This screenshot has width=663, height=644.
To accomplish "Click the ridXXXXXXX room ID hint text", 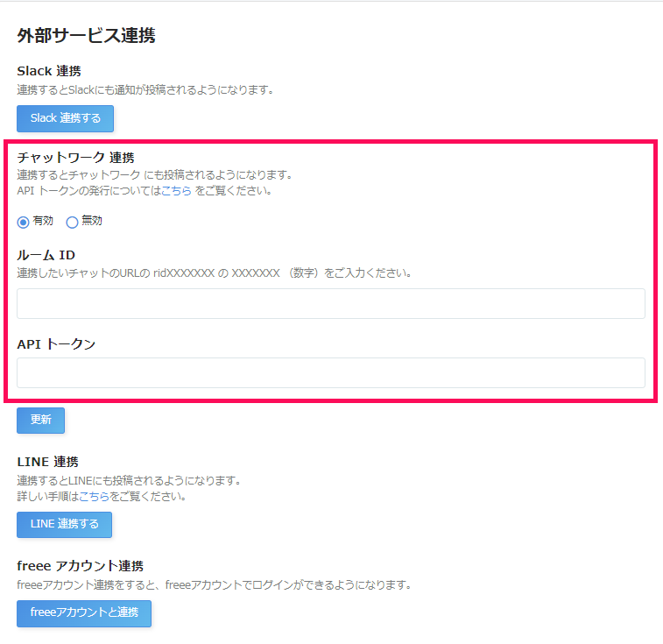I will point(215,272).
